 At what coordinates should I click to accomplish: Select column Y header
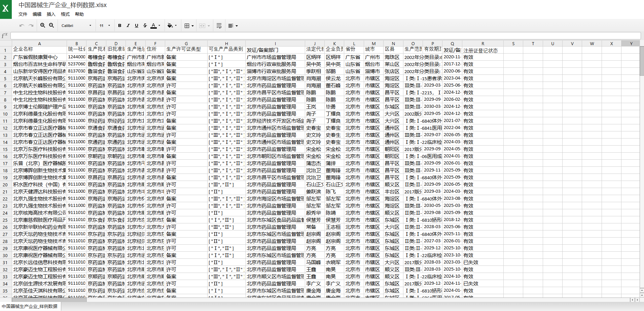(631, 43)
